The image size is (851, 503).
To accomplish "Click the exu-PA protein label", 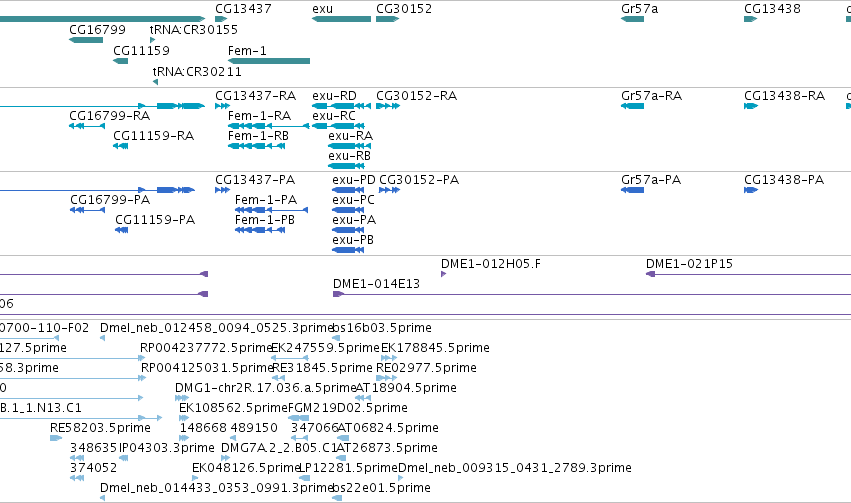I will [x=354, y=220].
